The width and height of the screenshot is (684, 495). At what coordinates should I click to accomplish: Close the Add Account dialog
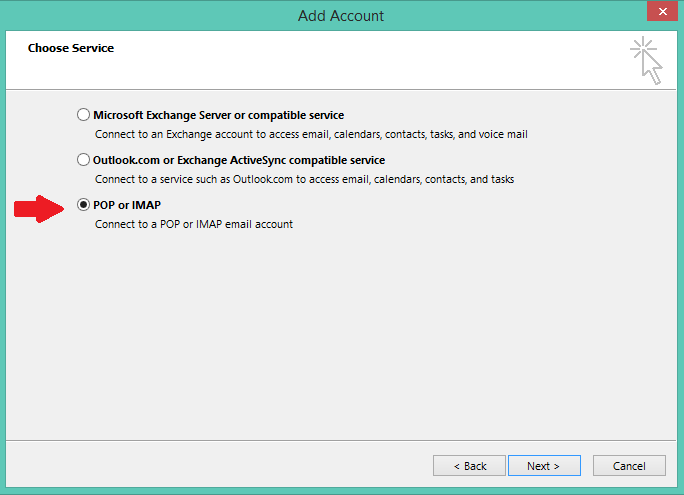pos(662,11)
